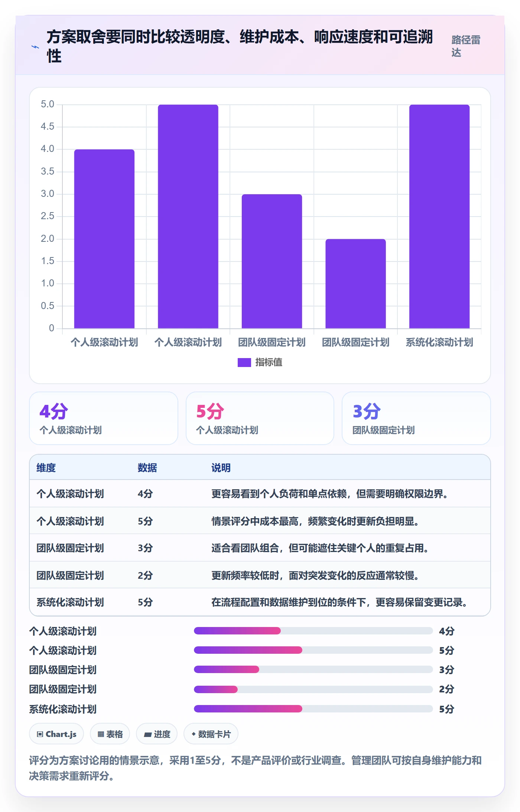The height and width of the screenshot is (812, 520).
Task: Click the first 个人级滚动计划 chart bar reaching 4.0
Action: point(104,239)
